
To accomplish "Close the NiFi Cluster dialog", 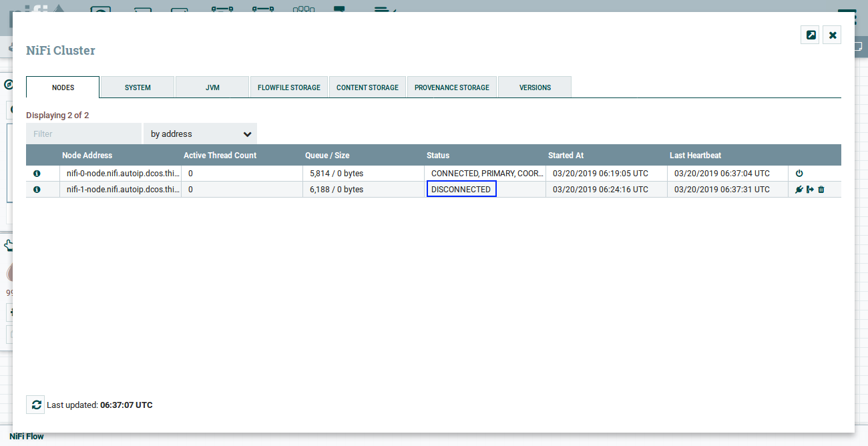I will click(x=833, y=35).
